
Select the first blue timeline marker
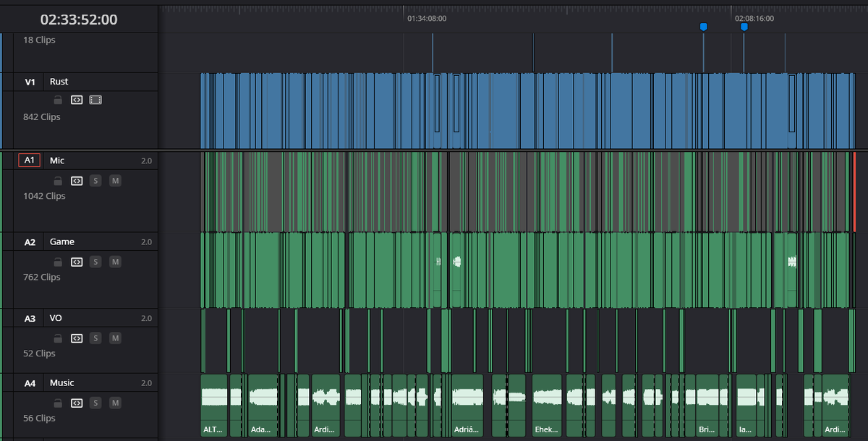click(703, 27)
